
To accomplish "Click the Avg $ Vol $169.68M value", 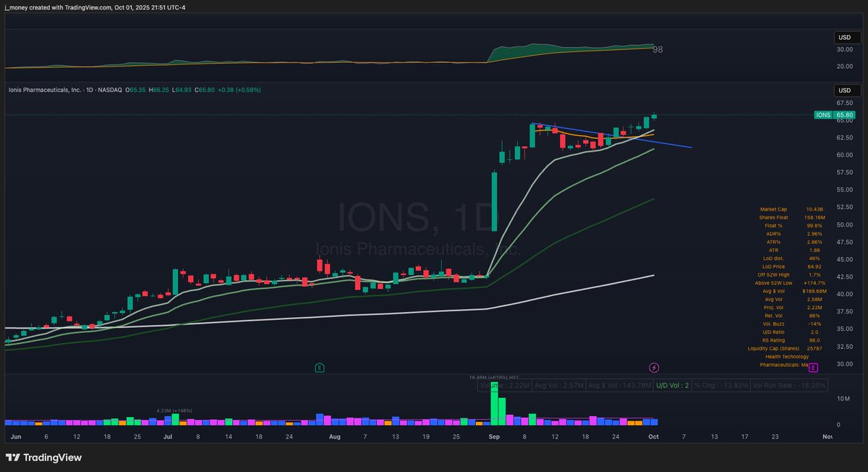I will (814, 291).
